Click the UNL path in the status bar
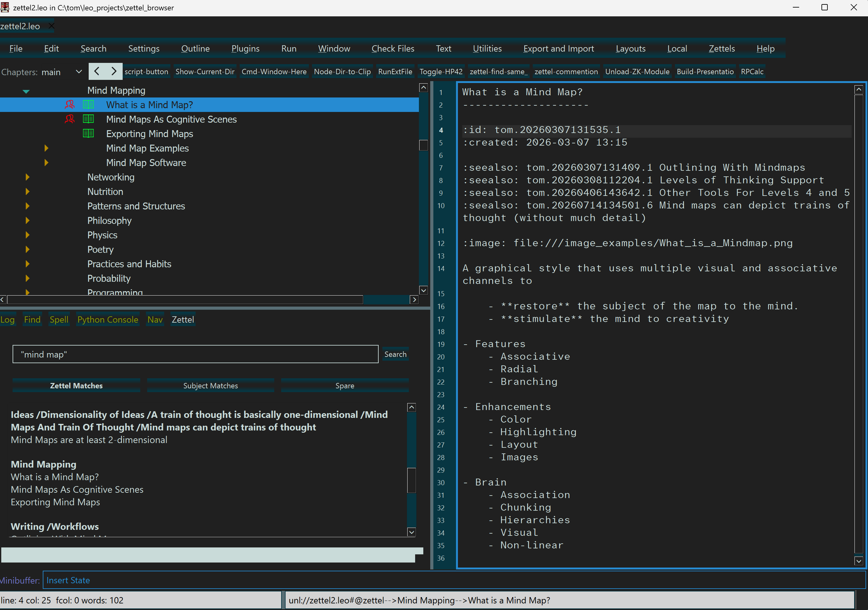The width and height of the screenshot is (868, 610). point(419,600)
